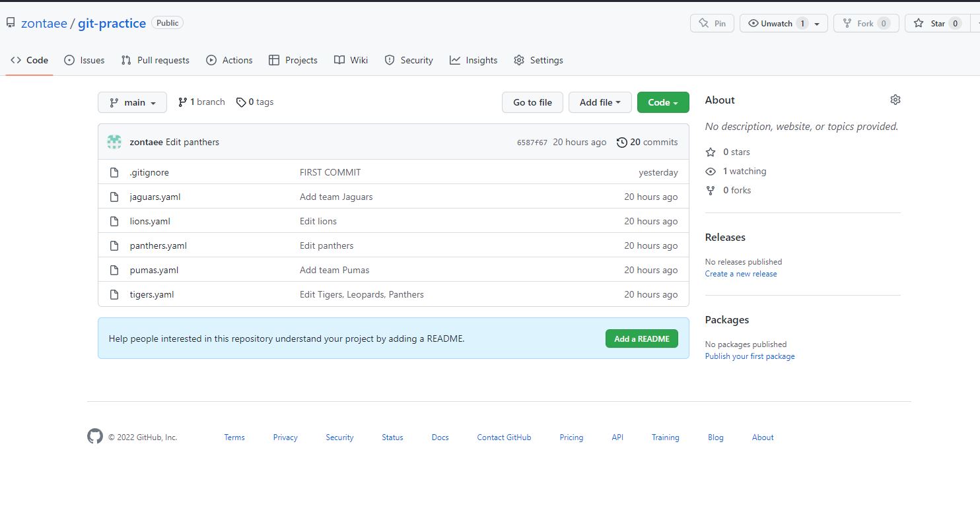Open the FIRST COMMIT commit message
Image resolution: width=980 pixels, height=514 pixels.
tap(330, 172)
